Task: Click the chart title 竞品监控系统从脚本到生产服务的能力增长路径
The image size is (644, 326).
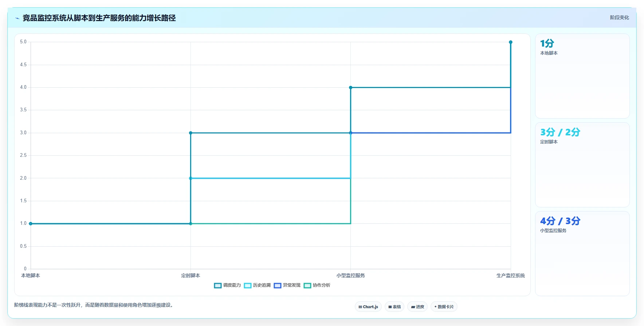Action: [x=99, y=18]
